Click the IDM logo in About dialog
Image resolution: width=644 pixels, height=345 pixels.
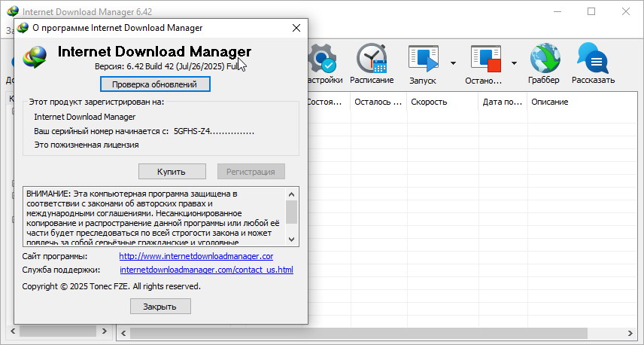35,56
